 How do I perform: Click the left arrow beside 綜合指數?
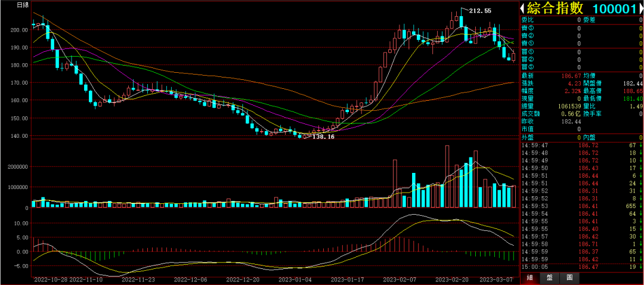[523, 9]
